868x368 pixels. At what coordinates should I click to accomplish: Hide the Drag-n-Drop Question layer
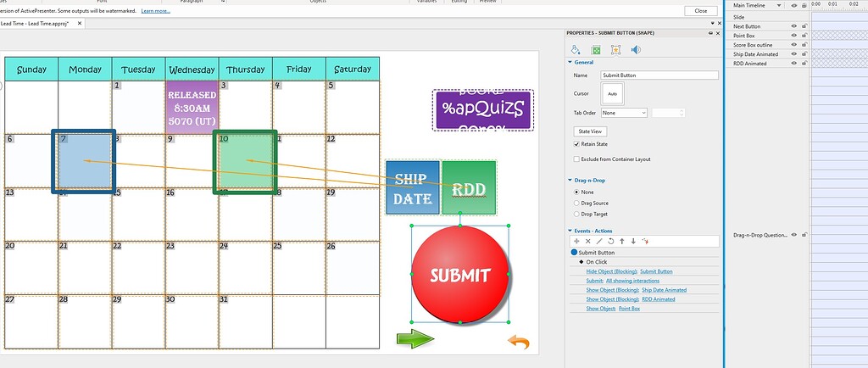793,235
